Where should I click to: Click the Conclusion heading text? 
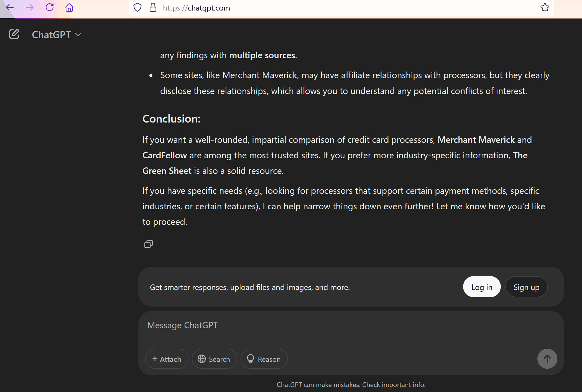(171, 119)
